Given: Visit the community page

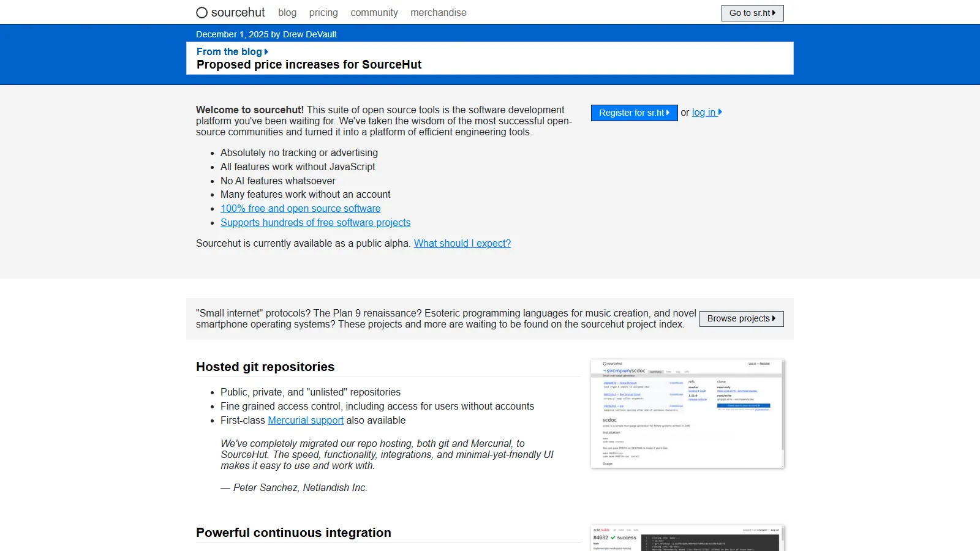Looking at the screenshot, I should click(374, 12).
